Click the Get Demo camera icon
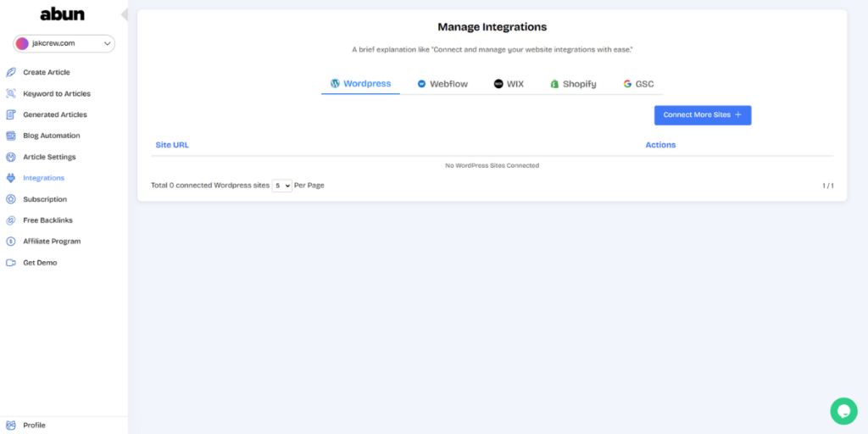The height and width of the screenshot is (434, 868). [x=10, y=263]
